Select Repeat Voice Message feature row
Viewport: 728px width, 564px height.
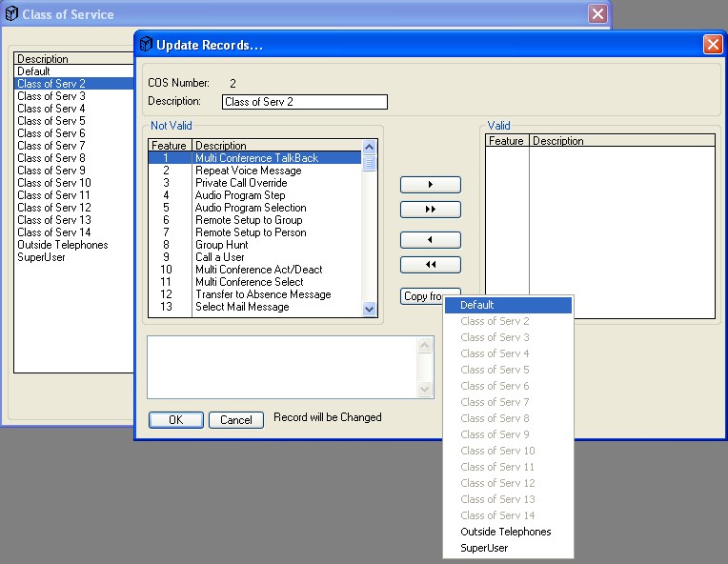tap(248, 171)
